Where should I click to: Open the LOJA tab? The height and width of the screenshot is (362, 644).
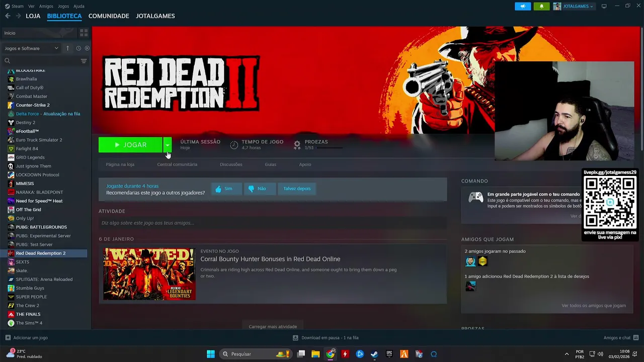coord(33,16)
